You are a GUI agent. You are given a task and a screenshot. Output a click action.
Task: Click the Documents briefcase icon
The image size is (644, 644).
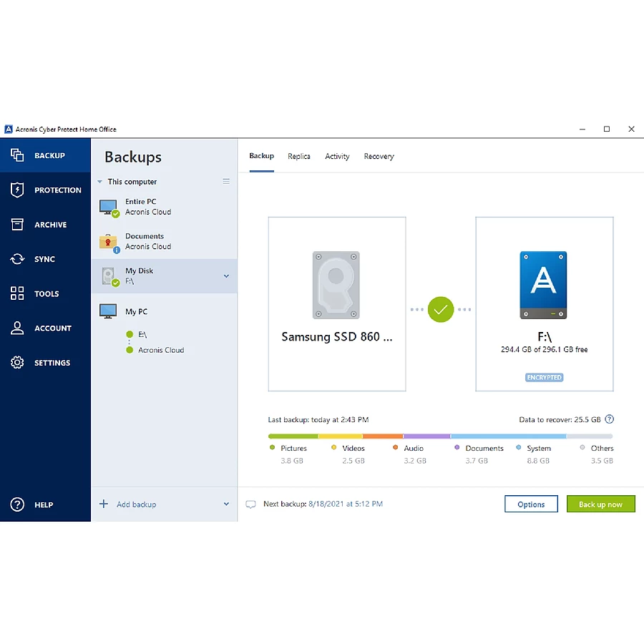click(109, 243)
